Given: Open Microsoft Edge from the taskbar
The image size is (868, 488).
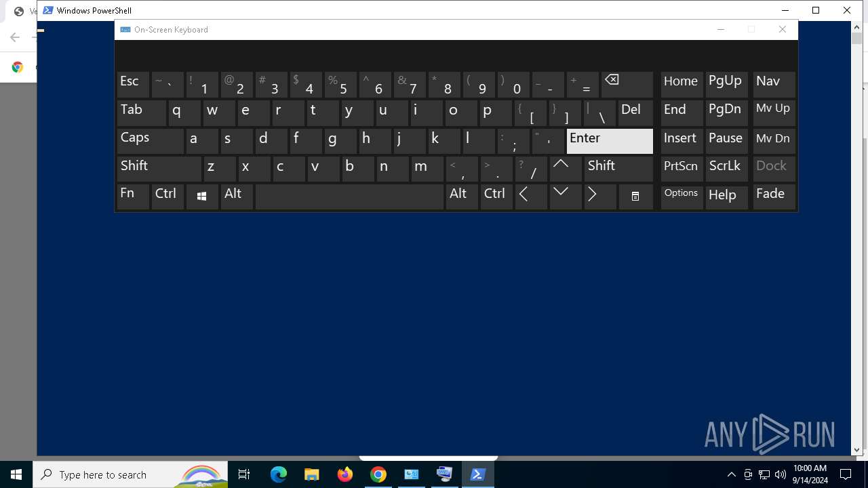Looking at the screenshot, I should tap(279, 474).
